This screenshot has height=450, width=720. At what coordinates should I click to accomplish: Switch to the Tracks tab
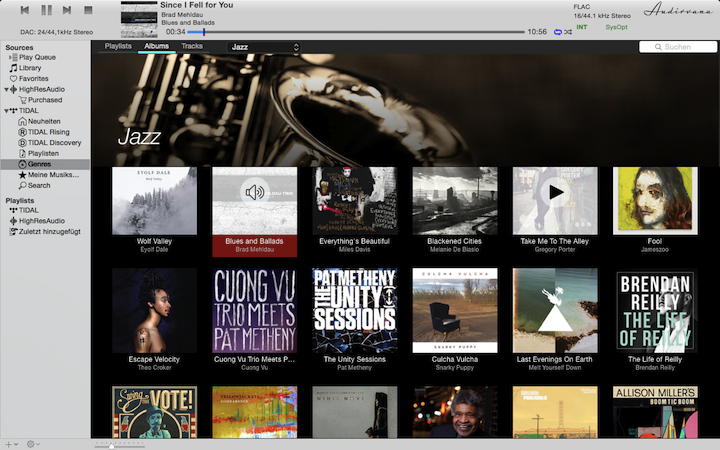(x=192, y=46)
